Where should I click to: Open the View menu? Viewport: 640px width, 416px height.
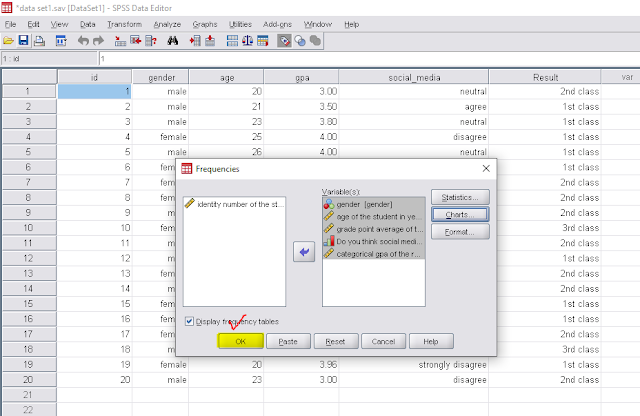pos(59,24)
